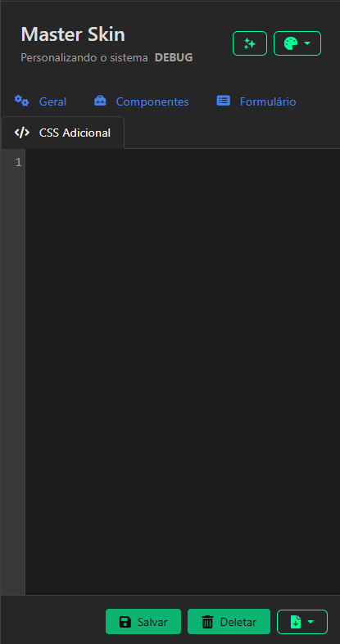Save changes with the Salvar button

coord(143,622)
